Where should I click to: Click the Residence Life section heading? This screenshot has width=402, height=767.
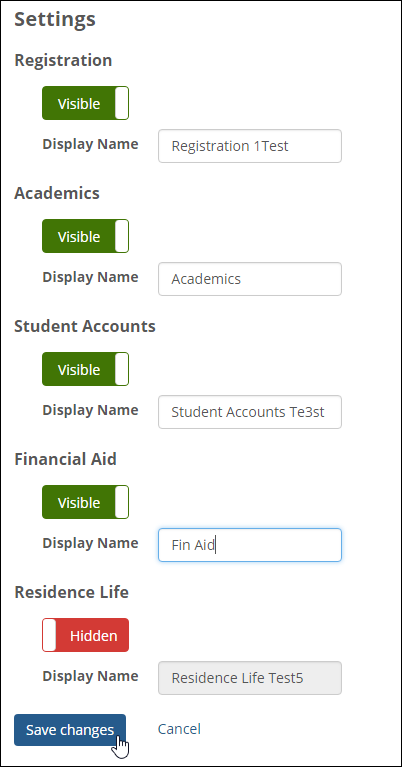pyautogui.click(x=71, y=592)
